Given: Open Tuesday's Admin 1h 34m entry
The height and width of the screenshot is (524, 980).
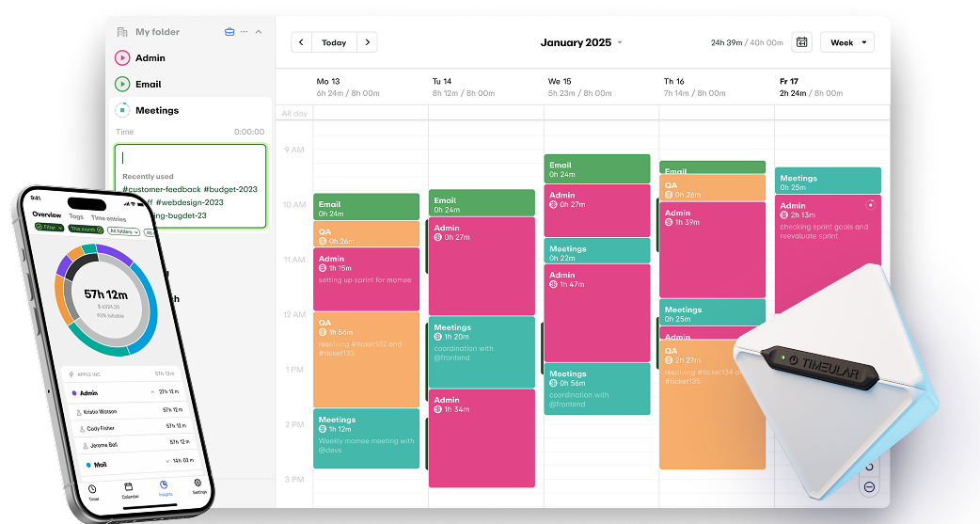Looking at the screenshot, I should 482,438.
